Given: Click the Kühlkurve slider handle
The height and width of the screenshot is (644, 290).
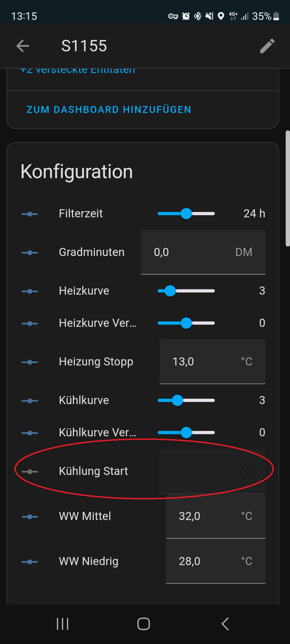Looking at the screenshot, I should [x=177, y=400].
